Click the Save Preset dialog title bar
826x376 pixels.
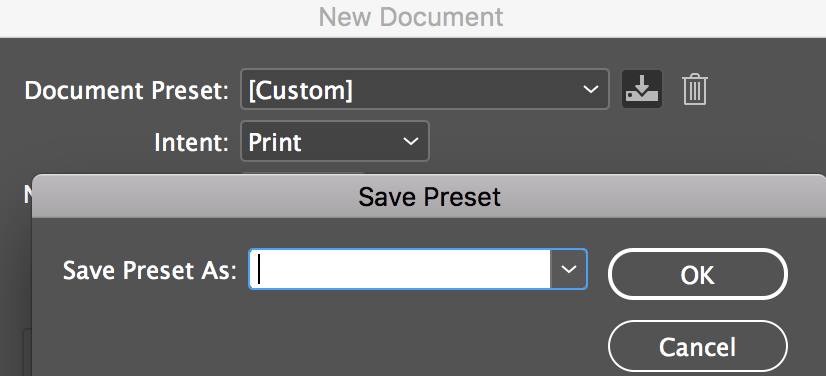click(429, 196)
